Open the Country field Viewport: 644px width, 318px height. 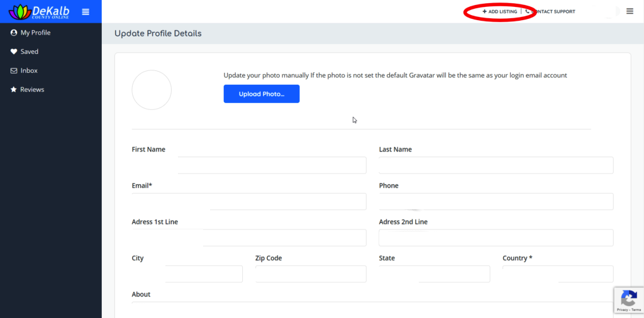(557, 274)
